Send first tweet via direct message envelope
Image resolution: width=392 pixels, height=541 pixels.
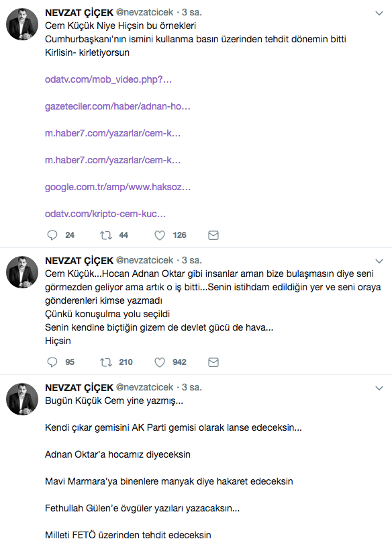tap(213, 235)
